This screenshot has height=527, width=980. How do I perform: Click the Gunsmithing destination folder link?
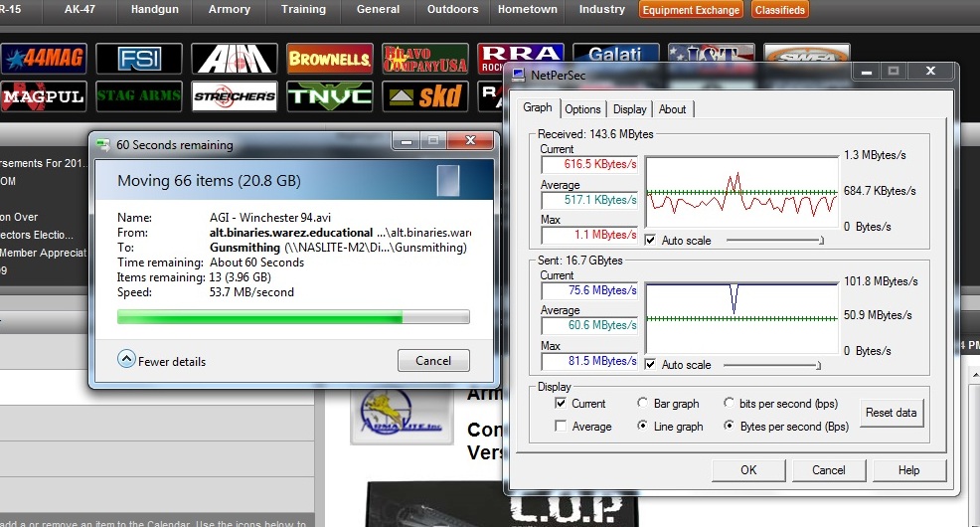pyautogui.click(x=245, y=248)
